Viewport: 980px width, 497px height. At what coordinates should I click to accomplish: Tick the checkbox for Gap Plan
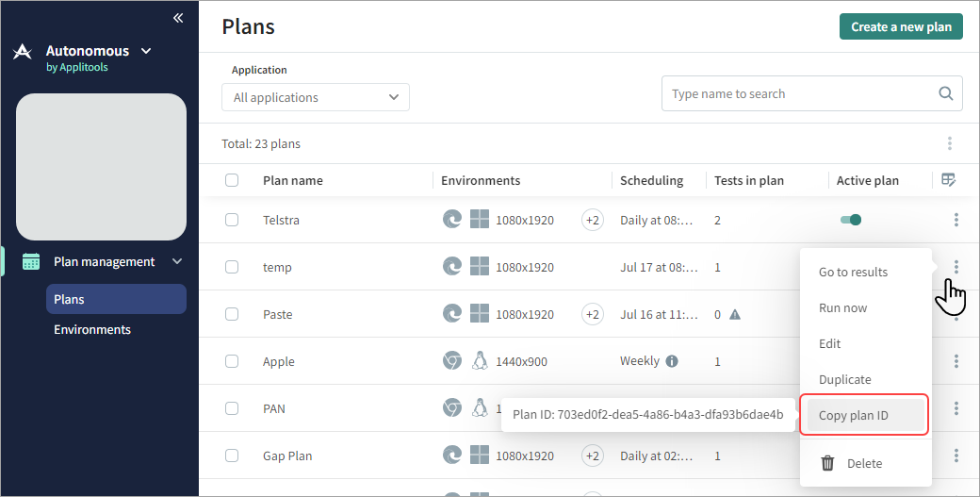tap(232, 456)
